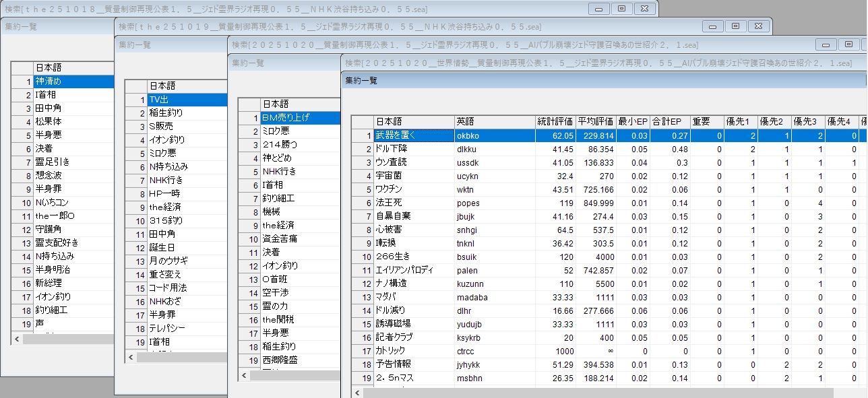Minimize the 20251020 質量制御 search window
This screenshot has width=868, height=398.
(826, 44)
